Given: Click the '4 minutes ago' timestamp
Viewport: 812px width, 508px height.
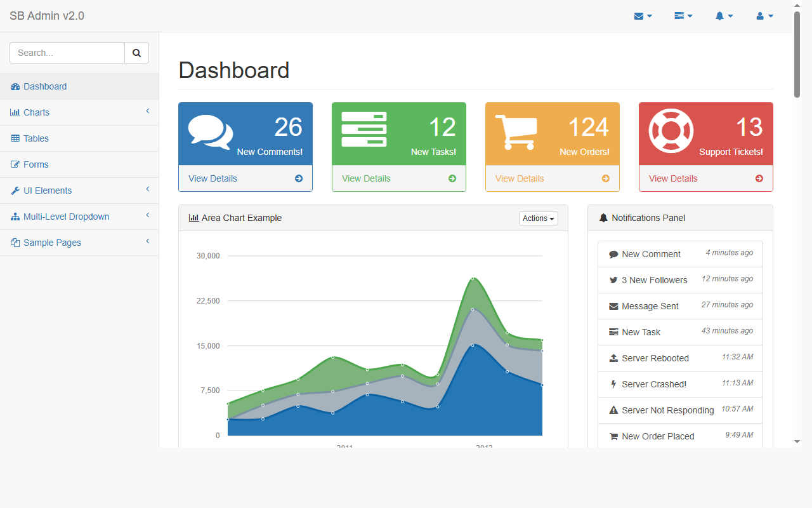Looking at the screenshot, I should 730,253.
